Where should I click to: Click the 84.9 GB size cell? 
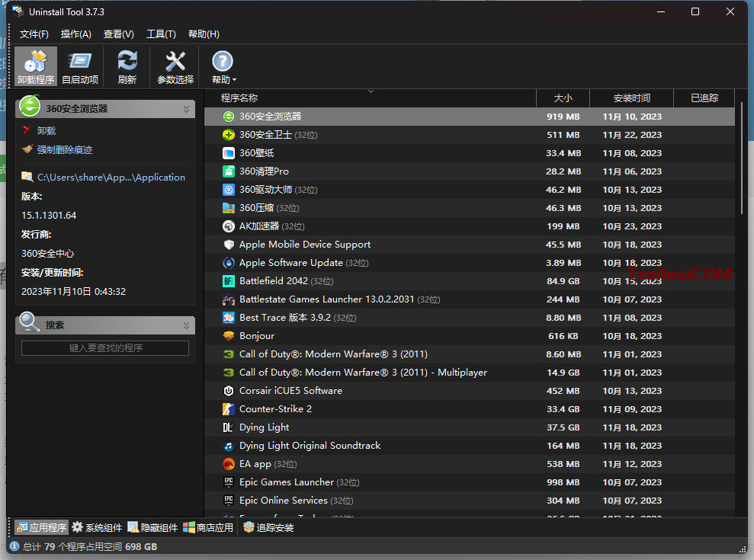pyautogui.click(x=563, y=280)
